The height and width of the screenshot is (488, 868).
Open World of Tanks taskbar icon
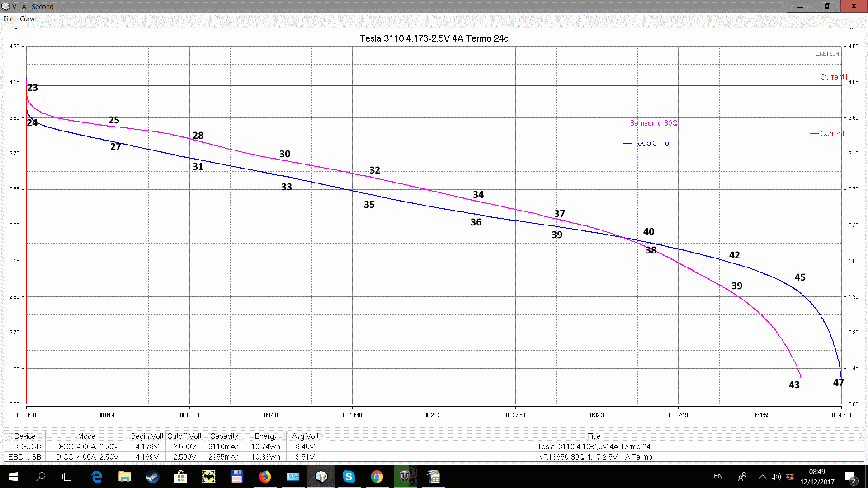405,477
